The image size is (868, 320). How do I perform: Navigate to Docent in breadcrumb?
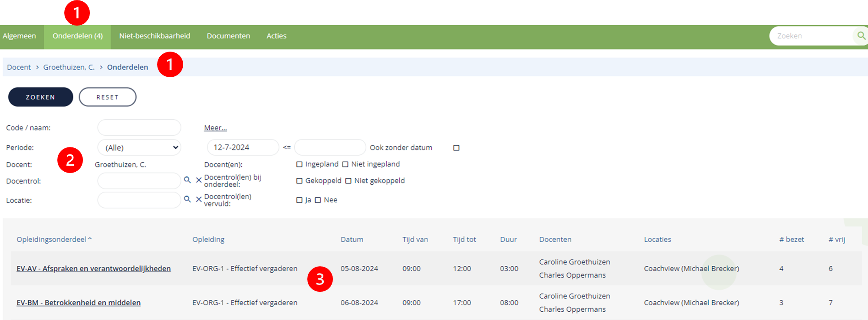[x=19, y=67]
